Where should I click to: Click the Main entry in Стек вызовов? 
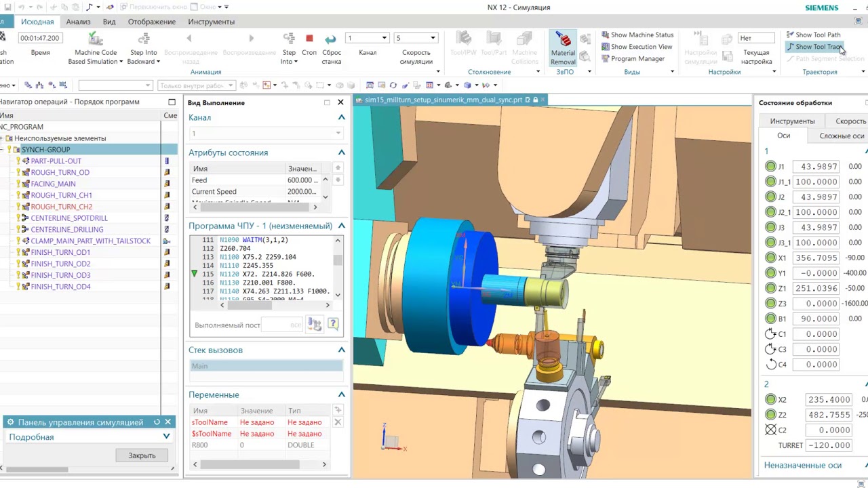coord(267,366)
